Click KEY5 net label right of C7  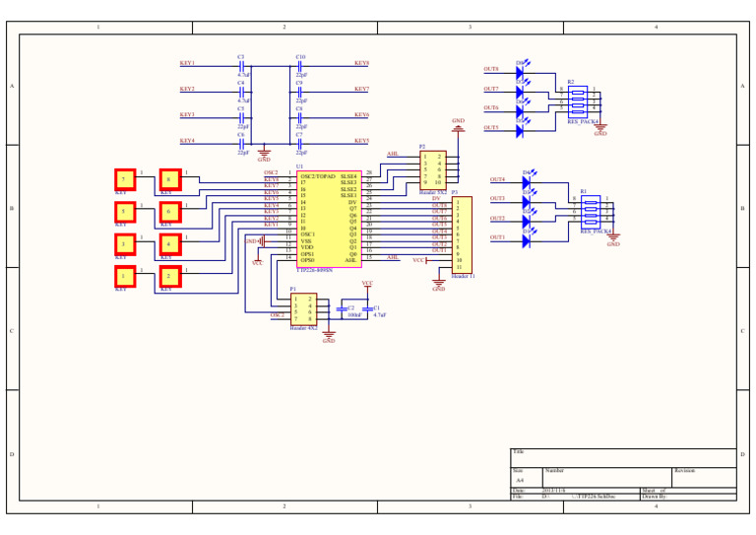[x=361, y=140]
